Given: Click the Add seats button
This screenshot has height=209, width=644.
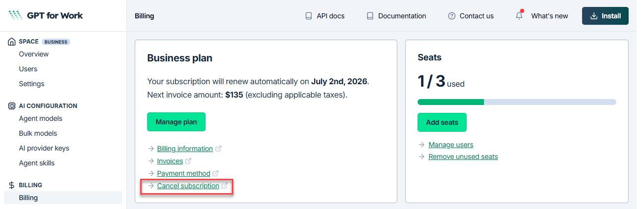Looking at the screenshot, I should [x=442, y=122].
